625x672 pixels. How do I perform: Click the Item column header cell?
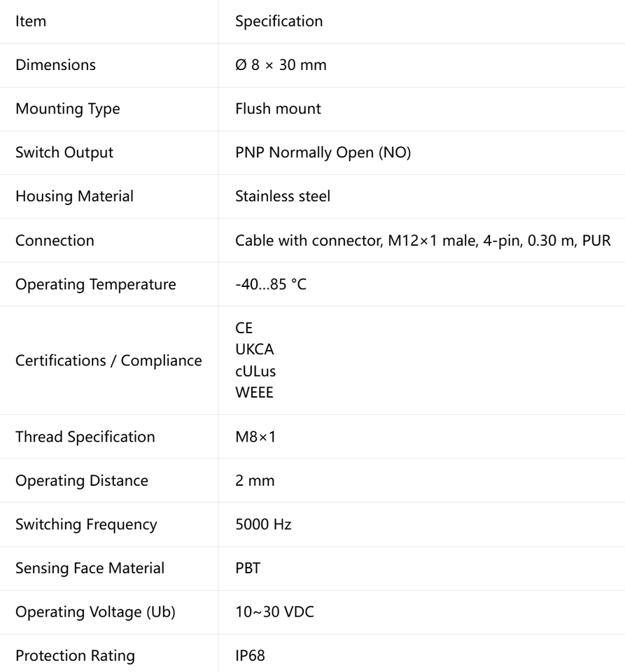tap(108, 22)
